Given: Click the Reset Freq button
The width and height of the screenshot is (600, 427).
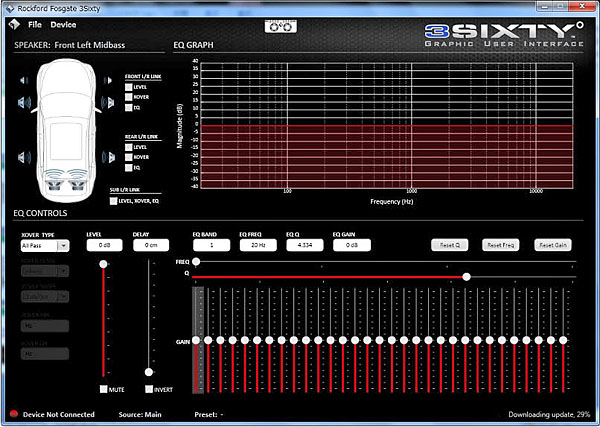Looking at the screenshot, I should coord(501,245).
